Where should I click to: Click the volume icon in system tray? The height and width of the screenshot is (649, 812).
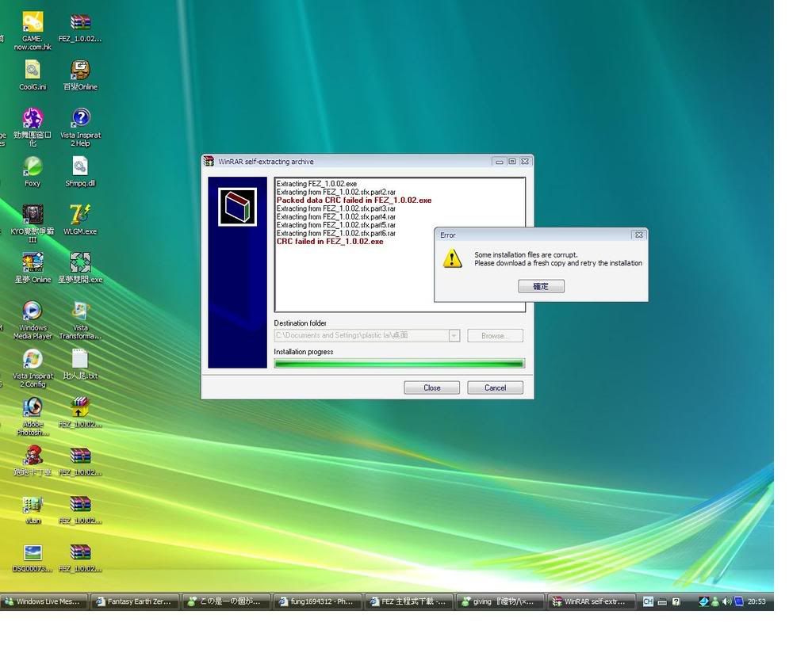tap(726, 601)
